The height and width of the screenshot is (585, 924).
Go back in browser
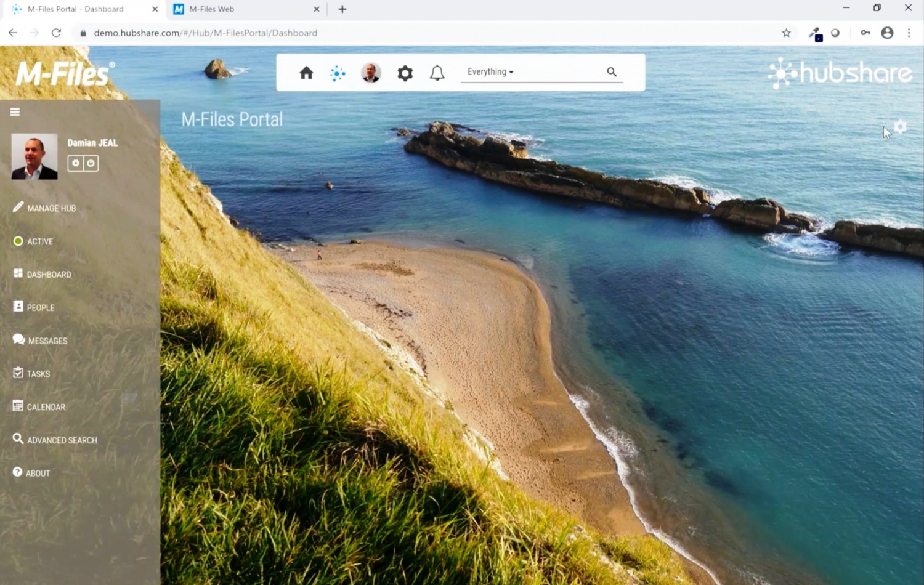(x=13, y=33)
